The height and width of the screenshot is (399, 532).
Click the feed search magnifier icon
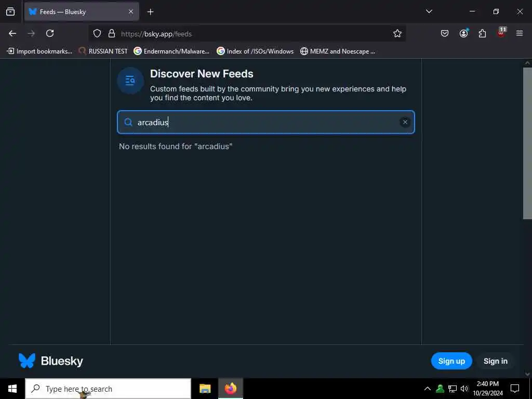coord(128,122)
